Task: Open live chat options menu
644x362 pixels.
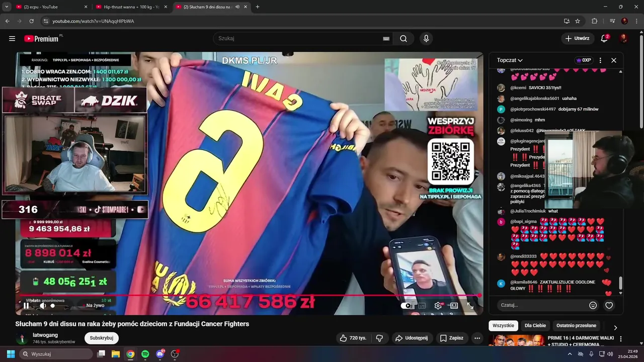Action: click(600, 60)
